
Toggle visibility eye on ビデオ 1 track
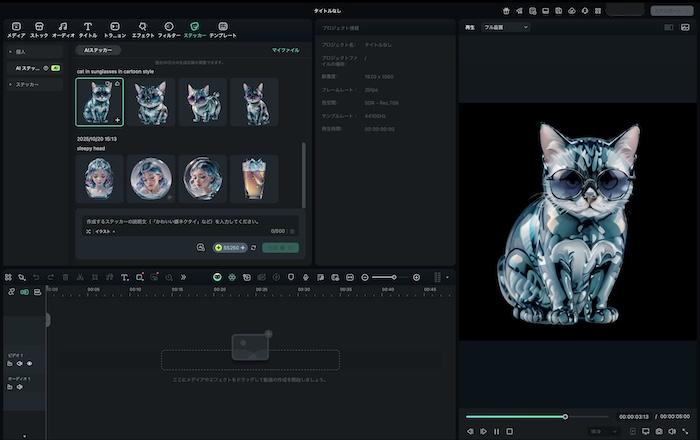[x=30, y=364]
